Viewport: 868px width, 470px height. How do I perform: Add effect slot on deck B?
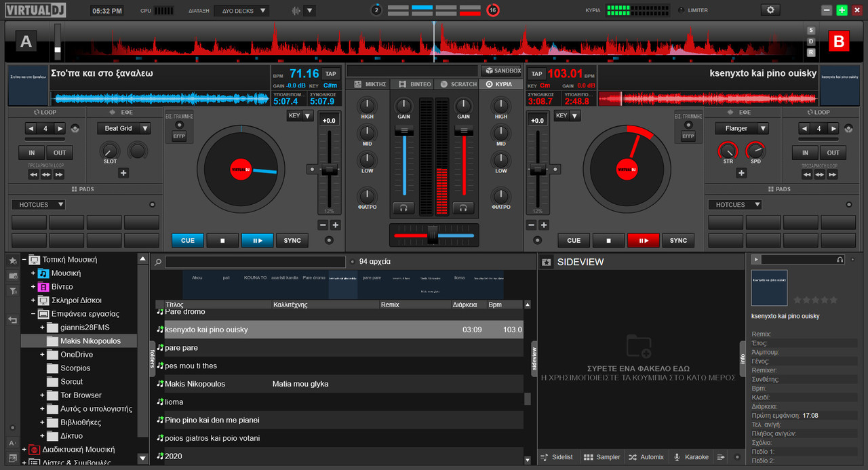click(x=741, y=173)
